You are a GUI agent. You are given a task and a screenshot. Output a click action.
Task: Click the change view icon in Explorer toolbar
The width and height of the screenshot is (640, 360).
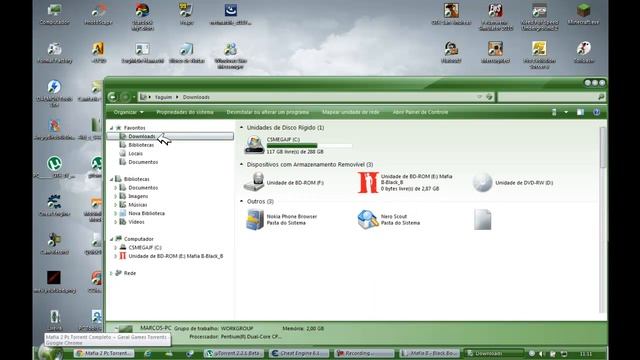pyautogui.click(x=554, y=112)
